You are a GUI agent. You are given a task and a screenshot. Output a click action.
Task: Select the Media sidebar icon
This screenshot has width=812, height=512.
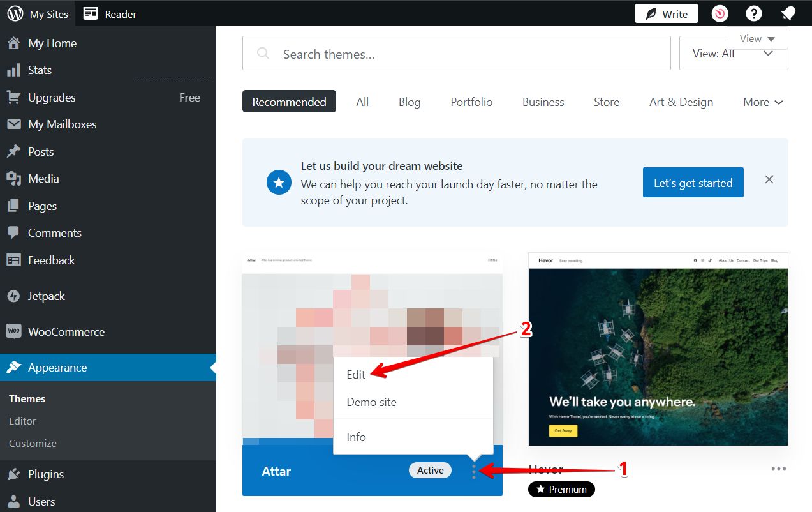(13, 179)
